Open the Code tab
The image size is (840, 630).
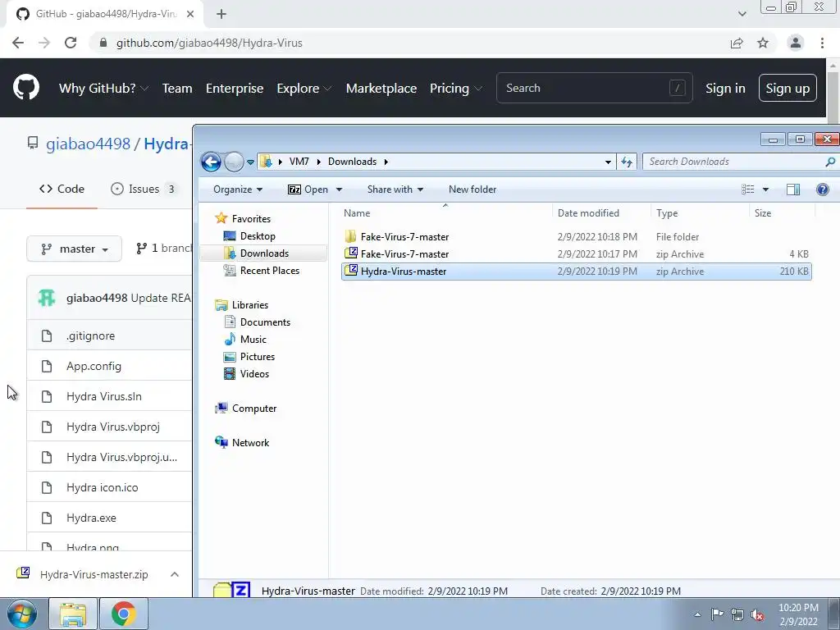pos(62,189)
